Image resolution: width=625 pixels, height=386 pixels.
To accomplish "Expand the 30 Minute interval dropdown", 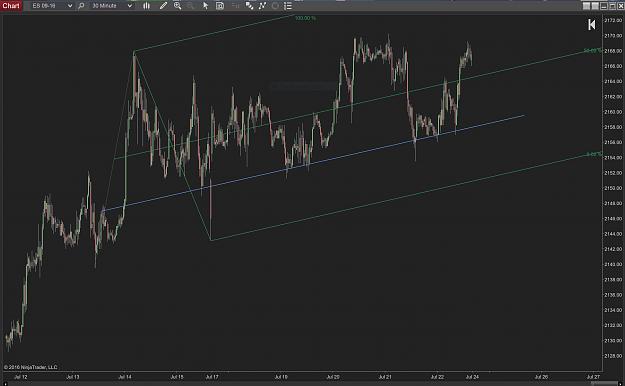I will click(130, 6).
